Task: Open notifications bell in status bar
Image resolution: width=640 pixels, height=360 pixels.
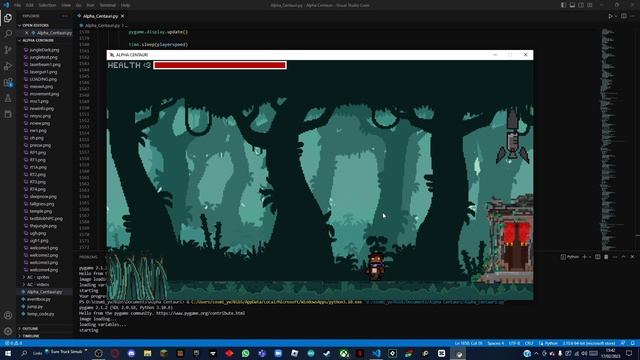Action: coord(633,343)
